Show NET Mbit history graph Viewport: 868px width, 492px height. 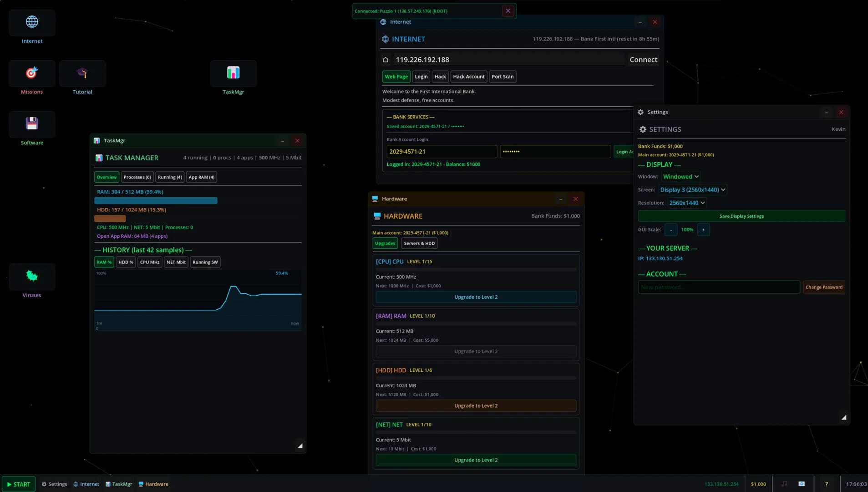(176, 262)
